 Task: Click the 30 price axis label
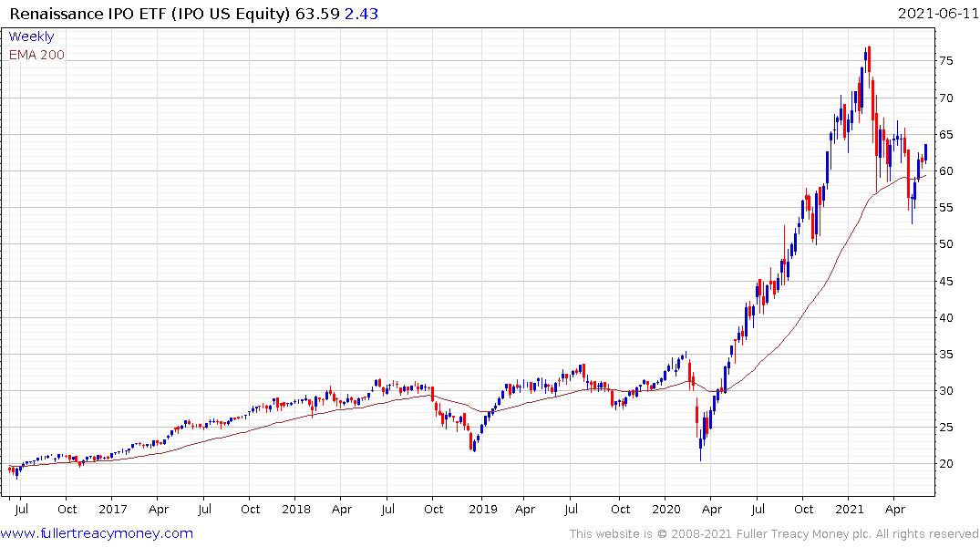tap(945, 391)
